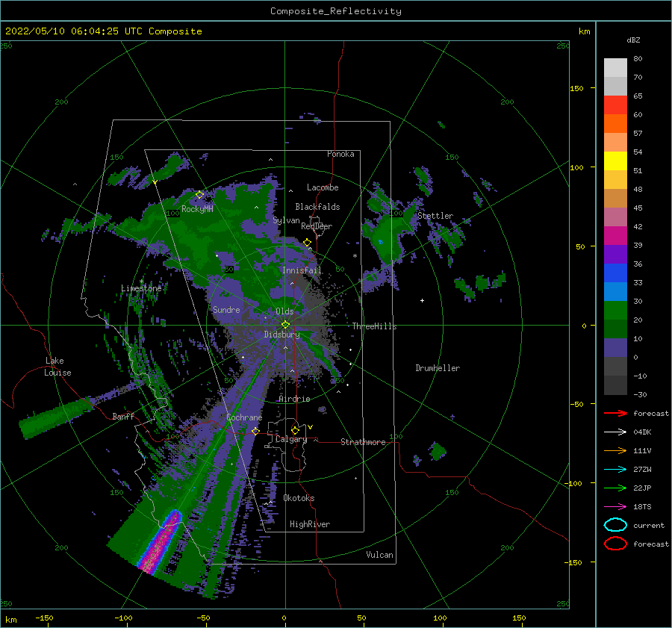Select the Vulcan map label
Viewport: 672px width, 628px height.
coord(379,555)
